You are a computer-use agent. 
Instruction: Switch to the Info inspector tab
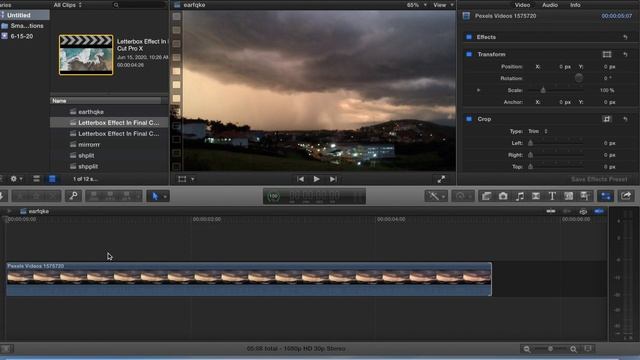click(575, 5)
